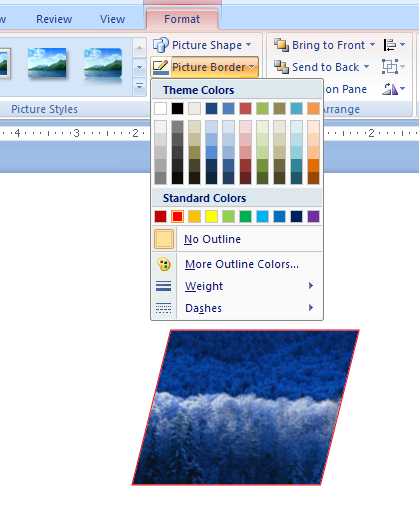Switch to the View tab
Screen dimensions: 419x527
click(112, 19)
